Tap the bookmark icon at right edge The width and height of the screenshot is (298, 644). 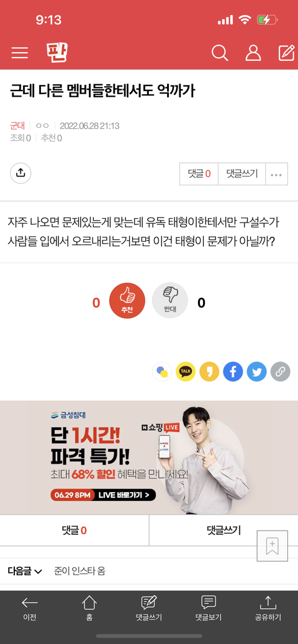pos(272,546)
